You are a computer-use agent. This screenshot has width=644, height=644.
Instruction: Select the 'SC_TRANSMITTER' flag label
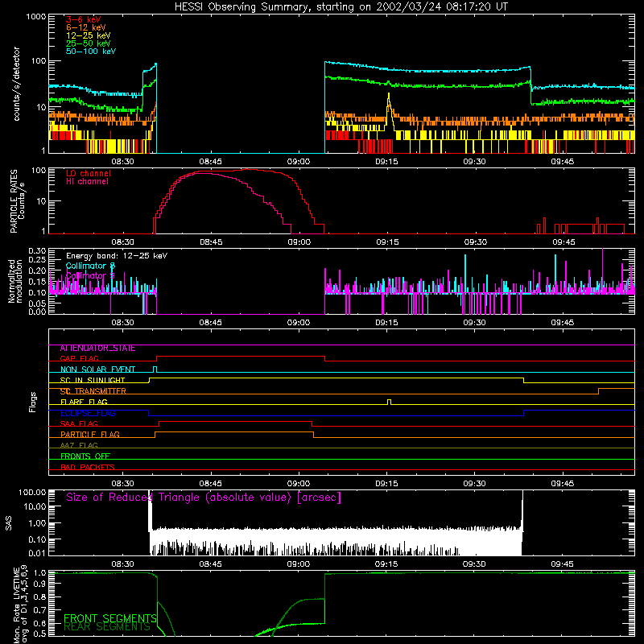pos(93,391)
